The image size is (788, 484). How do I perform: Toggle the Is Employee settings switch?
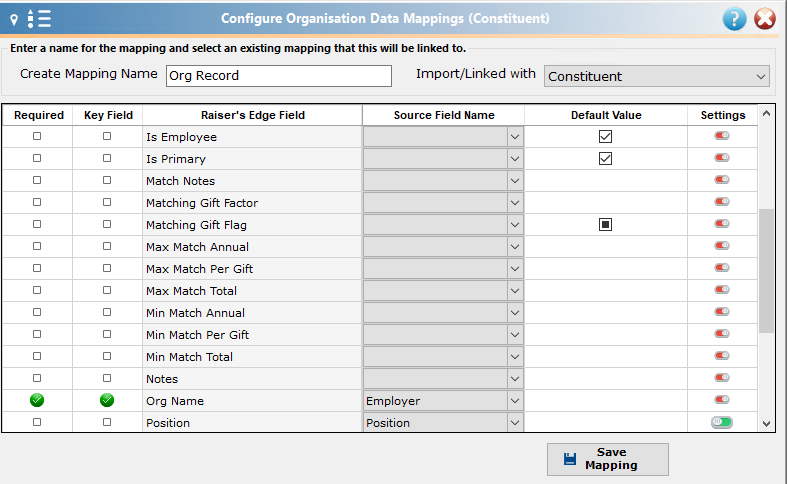click(722, 136)
